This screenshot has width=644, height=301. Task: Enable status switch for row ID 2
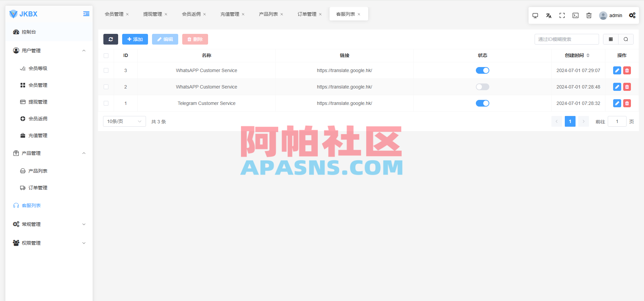[483, 87]
